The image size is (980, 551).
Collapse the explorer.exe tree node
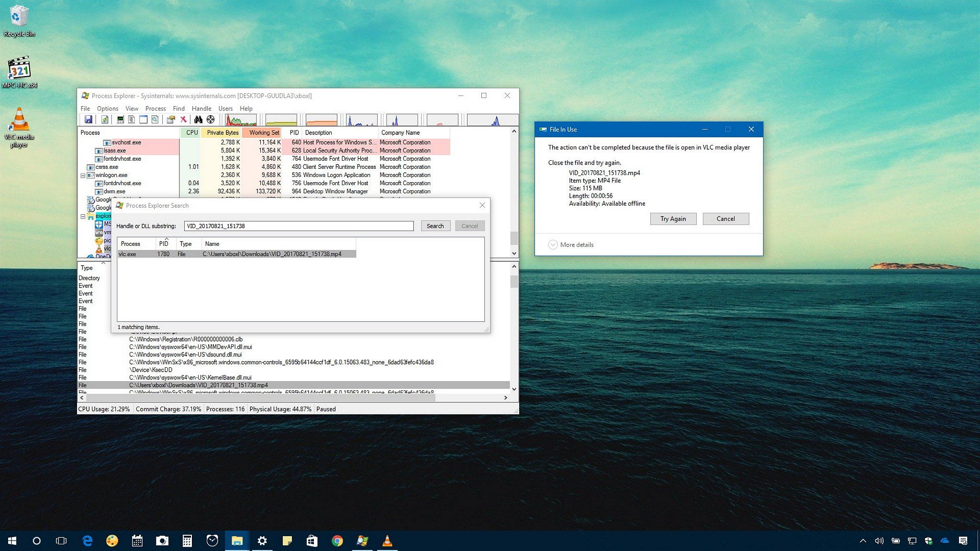pyautogui.click(x=83, y=216)
